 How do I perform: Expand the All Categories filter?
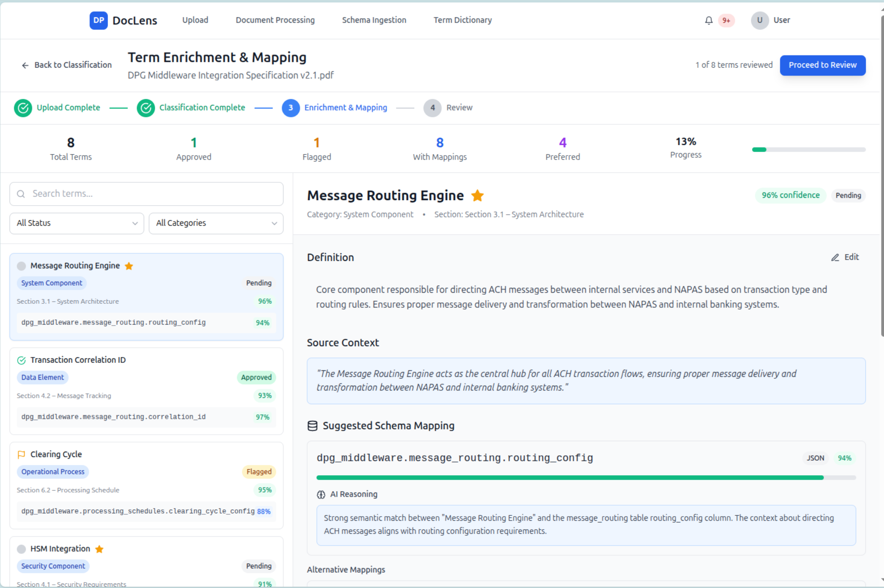pos(216,223)
